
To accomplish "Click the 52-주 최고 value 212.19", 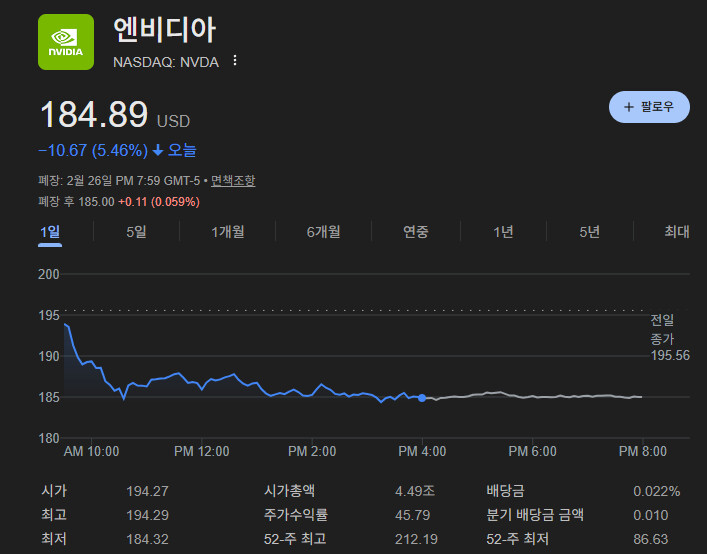I will [416, 539].
